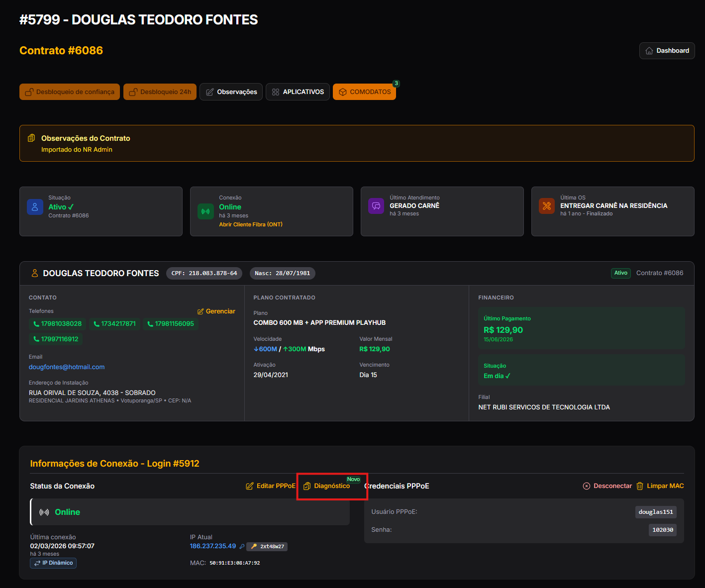Click Desbloqueio de confiança button
Image resolution: width=705 pixels, height=588 pixels.
[x=70, y=92]
